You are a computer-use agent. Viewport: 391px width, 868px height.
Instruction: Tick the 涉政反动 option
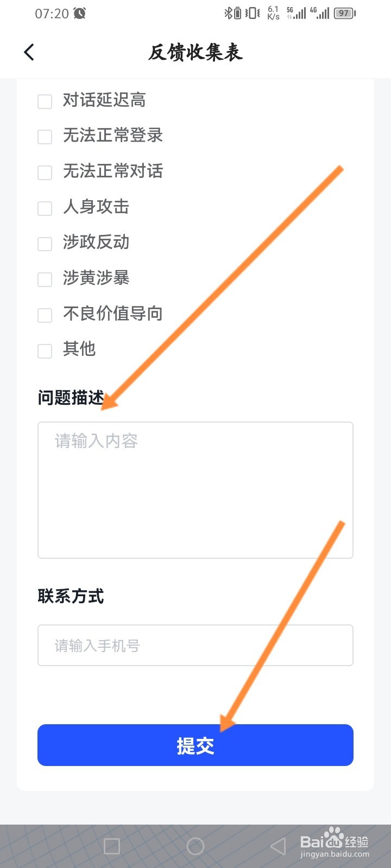tap(45, 244)
